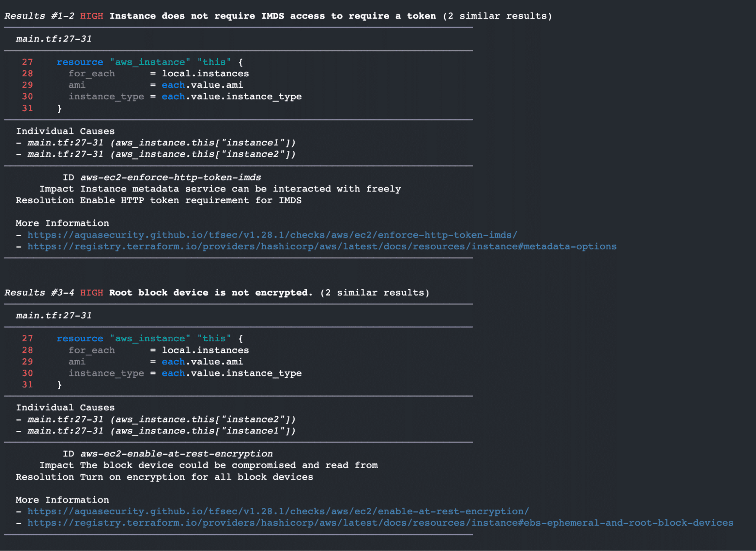This screenshot has height=551, width=756.
Task: Click line number 31 in first code block
Action: 27,108
